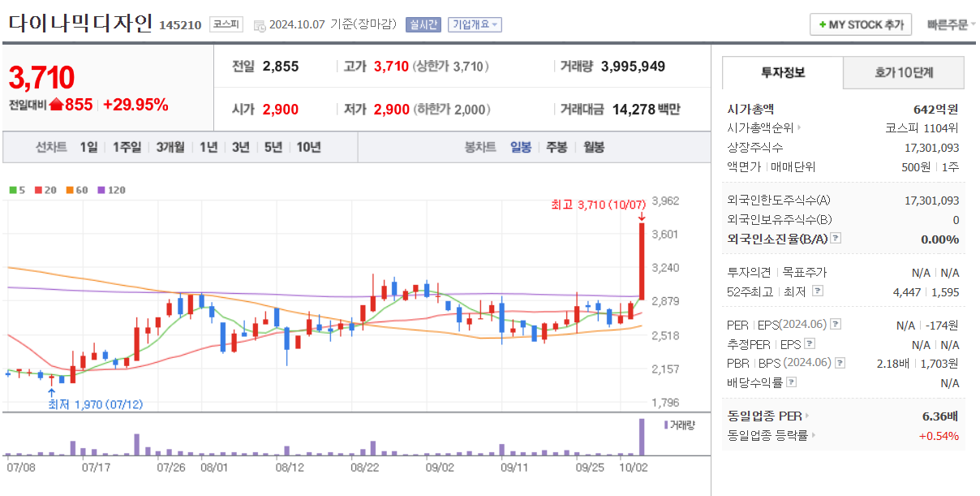Click the 상장주식수 value 17,301,093

point(931,147)
